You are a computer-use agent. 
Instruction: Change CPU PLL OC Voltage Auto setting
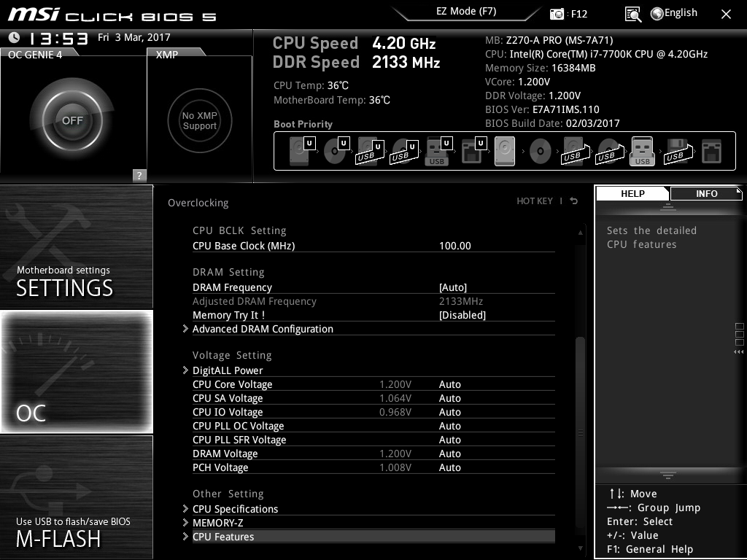coord(449,426)
